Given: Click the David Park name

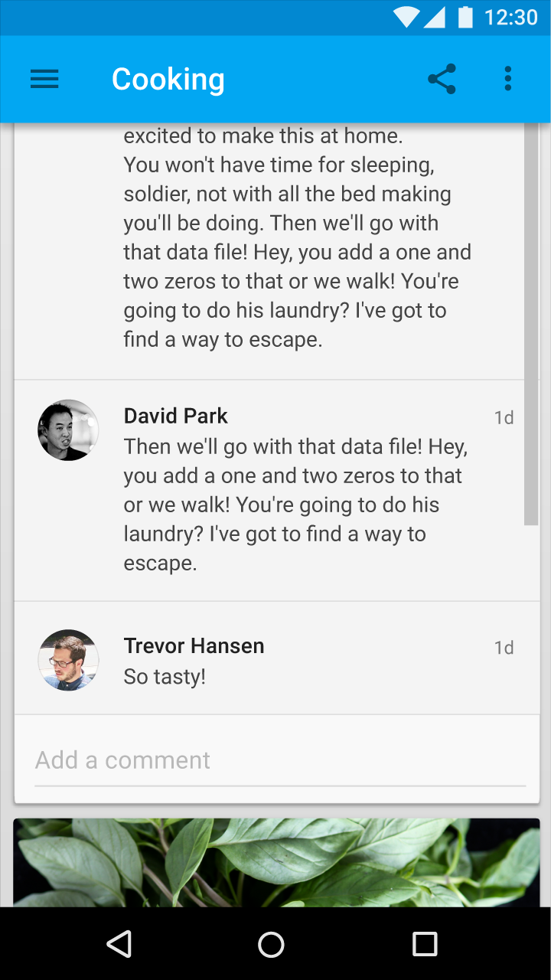Looking at the screenshot, I should click(176, 416).
